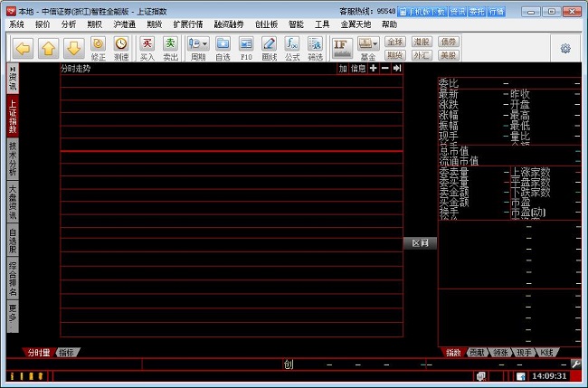The image size is (588, 388).
Task: Click the 区间 button
Action: pos(420,243)
